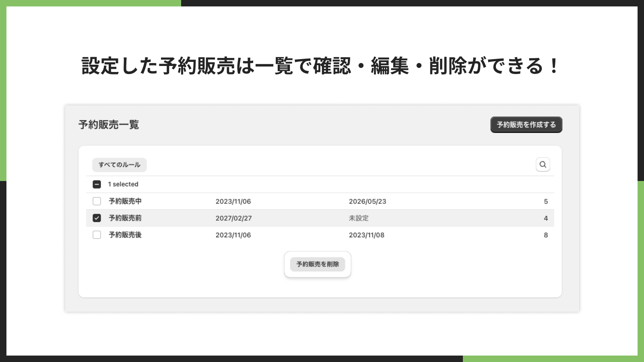Click start date 2027/02/27 cell
The image size is (644, 362).
pyautogui.click(x=233, y=218)
